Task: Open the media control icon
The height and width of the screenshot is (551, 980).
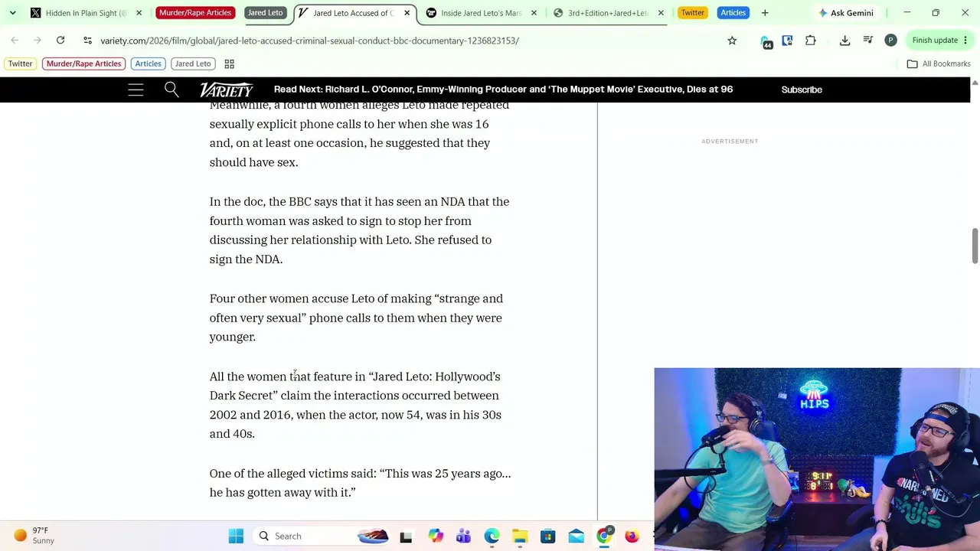Action: pos(867,41)
